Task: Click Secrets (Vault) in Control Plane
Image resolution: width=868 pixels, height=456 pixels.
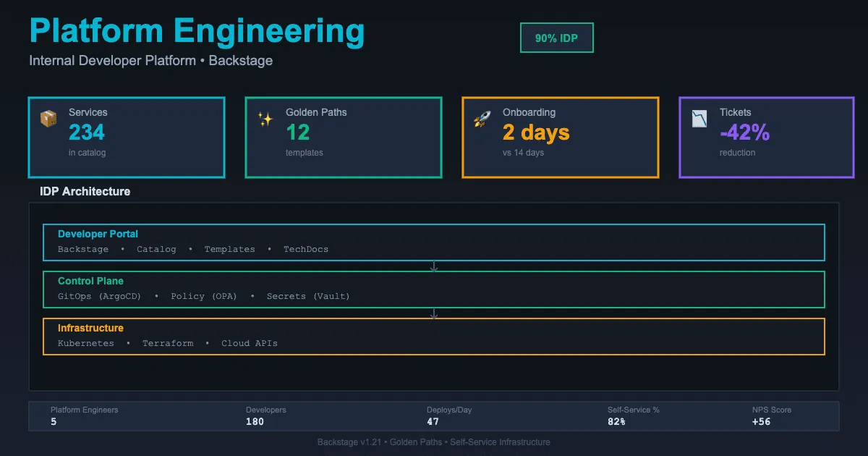Action: (308, 296)
